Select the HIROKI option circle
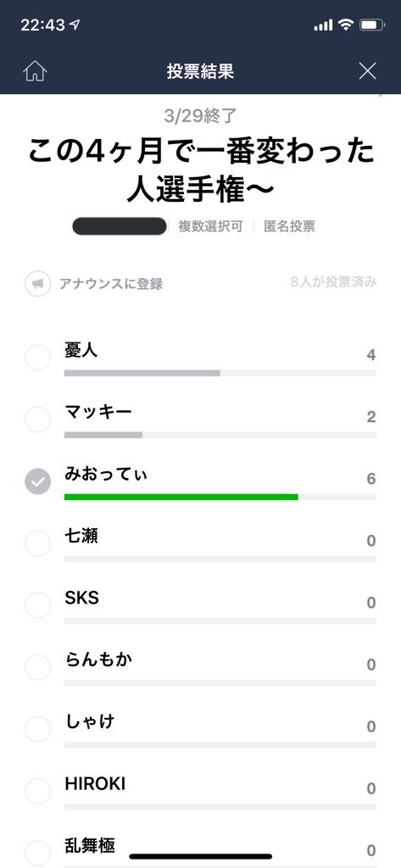This screenshot has height=868, width=401. [37, 792]
